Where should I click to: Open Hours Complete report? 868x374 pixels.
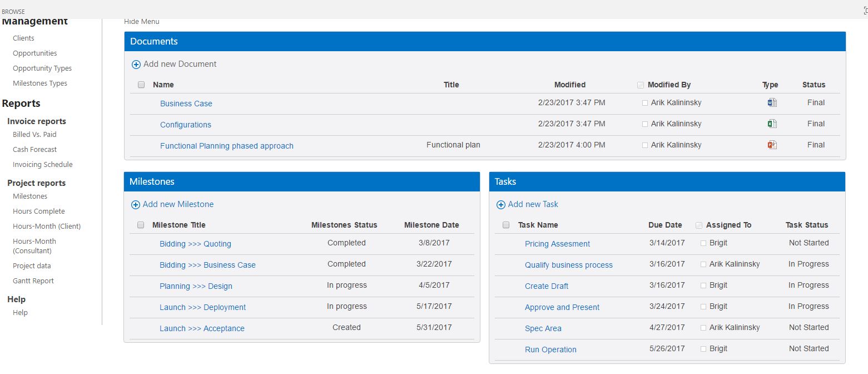pyautogui.click(x=39, y=211)
